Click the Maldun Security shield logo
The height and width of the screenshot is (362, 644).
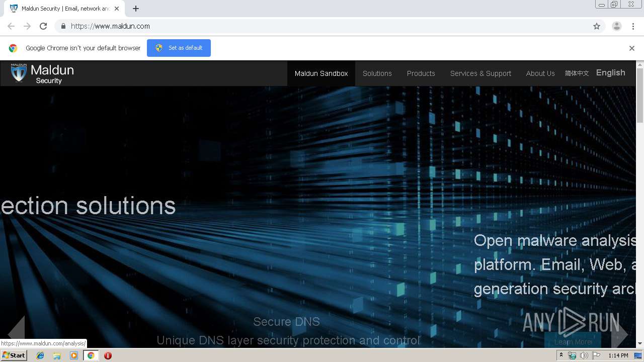(19, 73)
